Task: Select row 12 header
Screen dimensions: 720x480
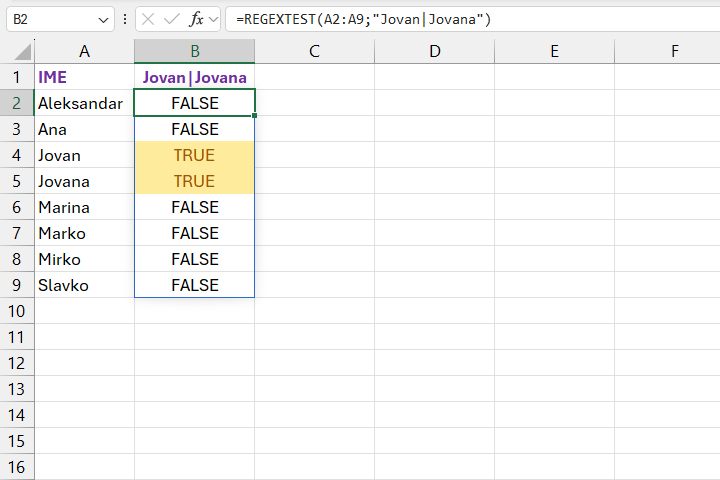Action: coord(17,363)
